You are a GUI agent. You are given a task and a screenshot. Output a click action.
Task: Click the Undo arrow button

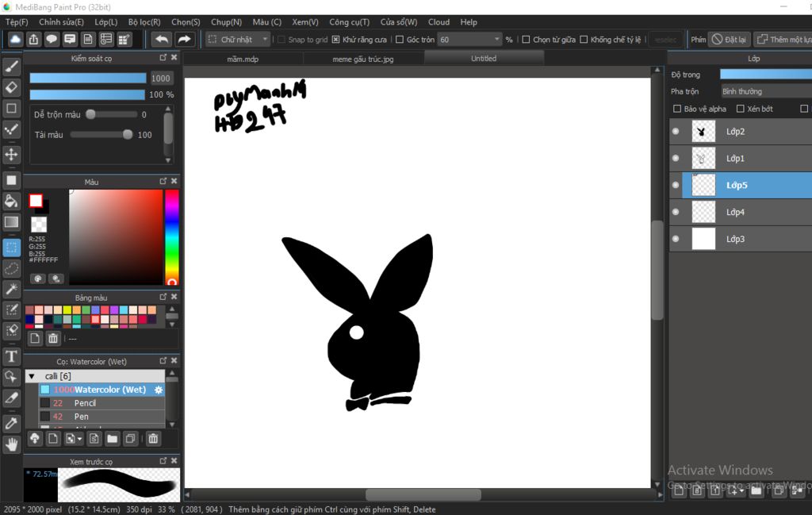[162, 40]
